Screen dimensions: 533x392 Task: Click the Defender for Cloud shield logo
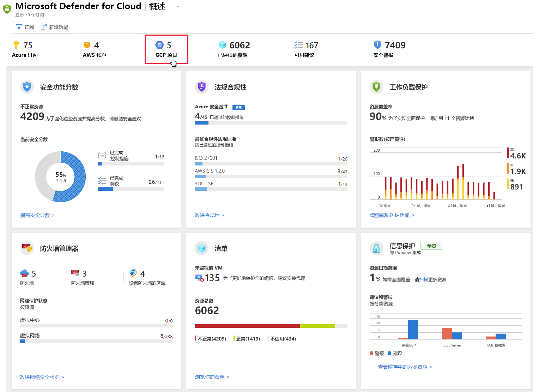7,9
